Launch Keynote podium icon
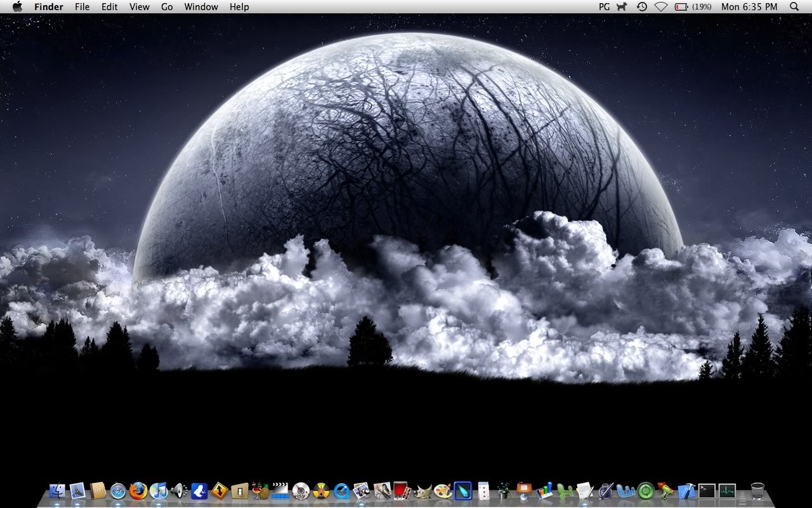This screenshot has width=812, height=508. pyautogui.click(x=524, y=490)
